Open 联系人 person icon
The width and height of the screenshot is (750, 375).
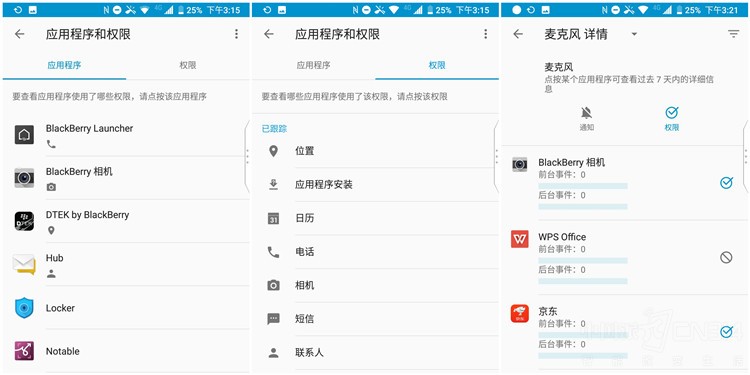point(274,353)
